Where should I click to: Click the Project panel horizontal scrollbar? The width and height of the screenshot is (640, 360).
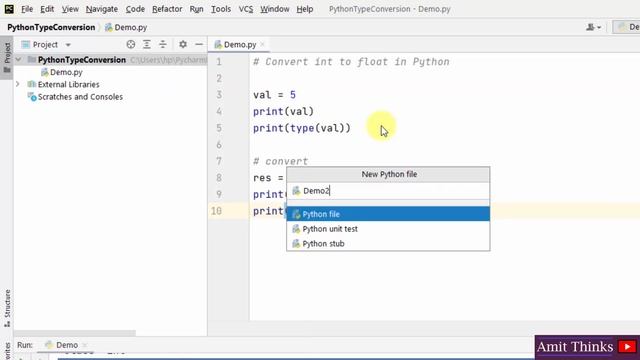(74, 333)
